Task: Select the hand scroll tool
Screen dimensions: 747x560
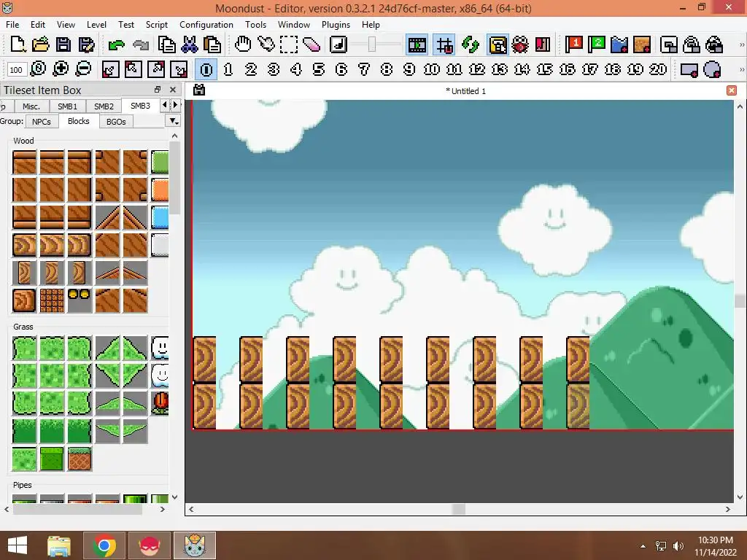Action: pyautogui.click(x=243, y=44)
